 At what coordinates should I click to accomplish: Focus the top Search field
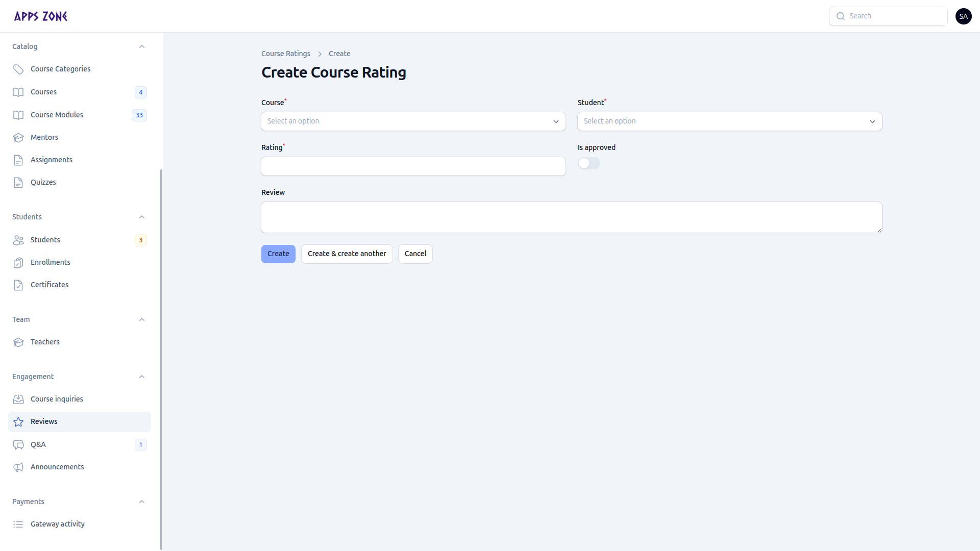click(888, 16)
